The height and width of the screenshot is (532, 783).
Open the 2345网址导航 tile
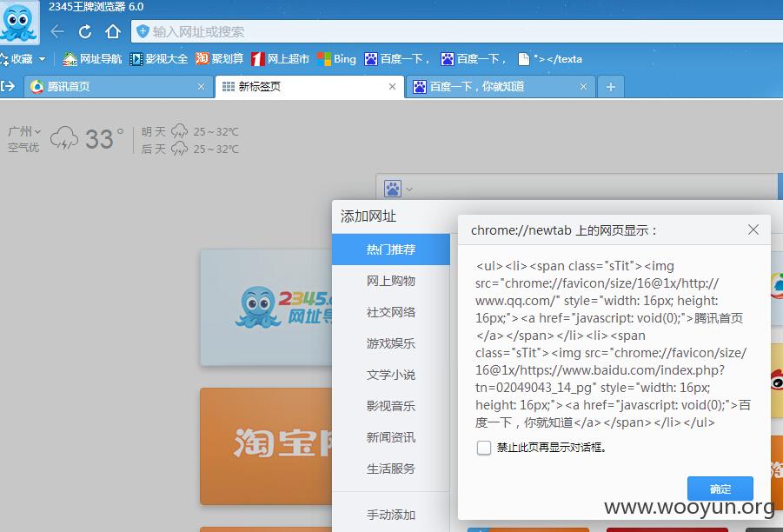266,307
